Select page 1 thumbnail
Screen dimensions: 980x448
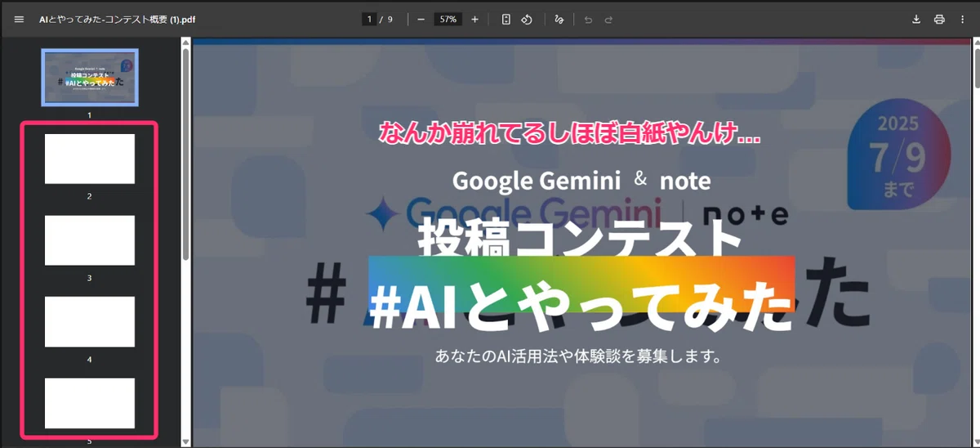coord(90,78)
